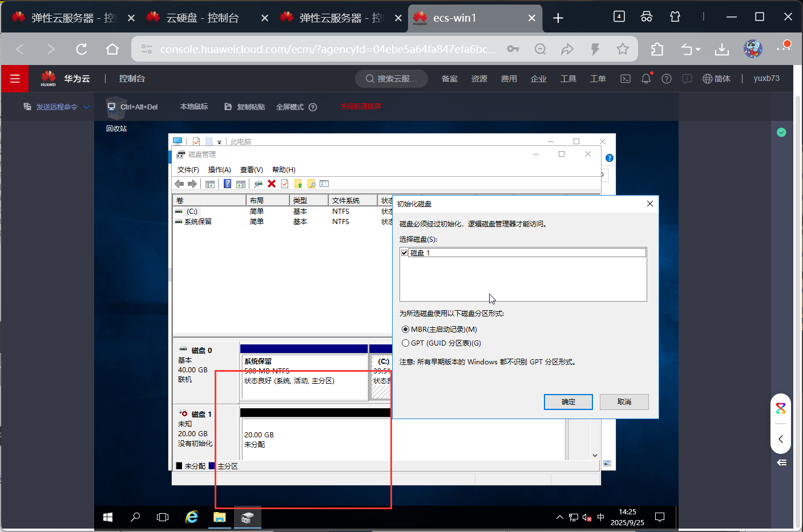Click the 磁盘 0 label
The width and height of the screenshot is (803, 532).
(201, 351)
